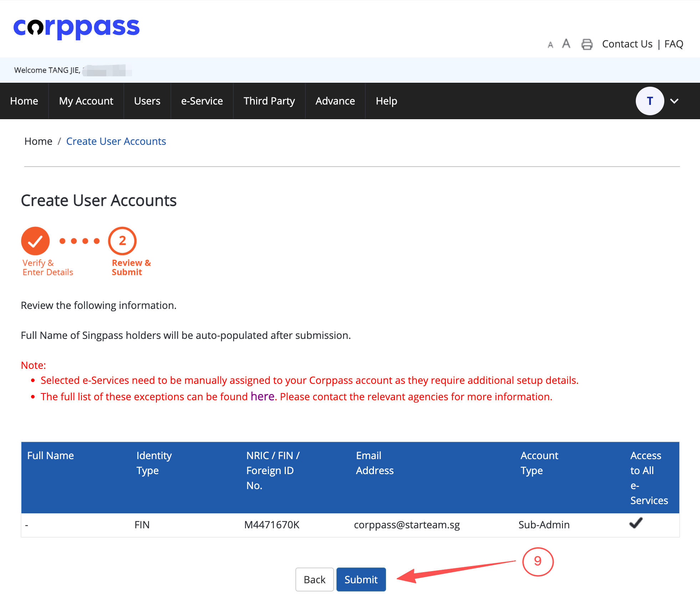The height and width of the screenshot is (615, 700).
Task: Click the Account Type column header
Action: [x=539, y=463]
